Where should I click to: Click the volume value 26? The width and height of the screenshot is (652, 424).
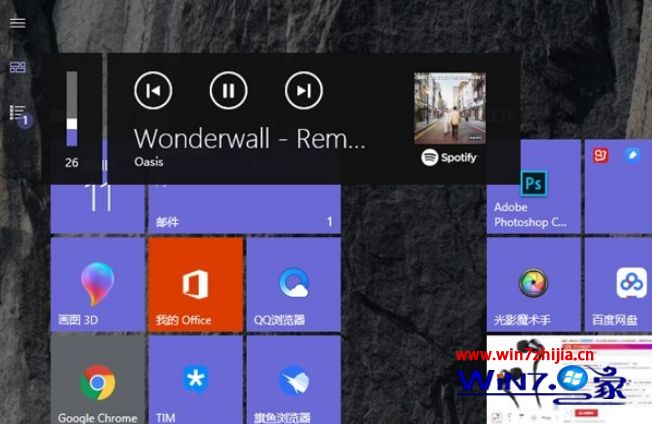pos(72,163)
